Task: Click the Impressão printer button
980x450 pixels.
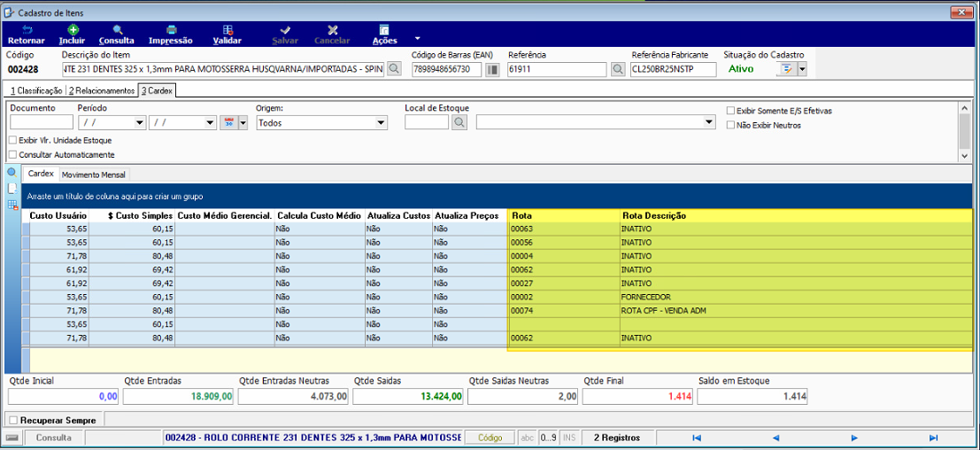Action: pyautogui.click(x=171, y=35)
